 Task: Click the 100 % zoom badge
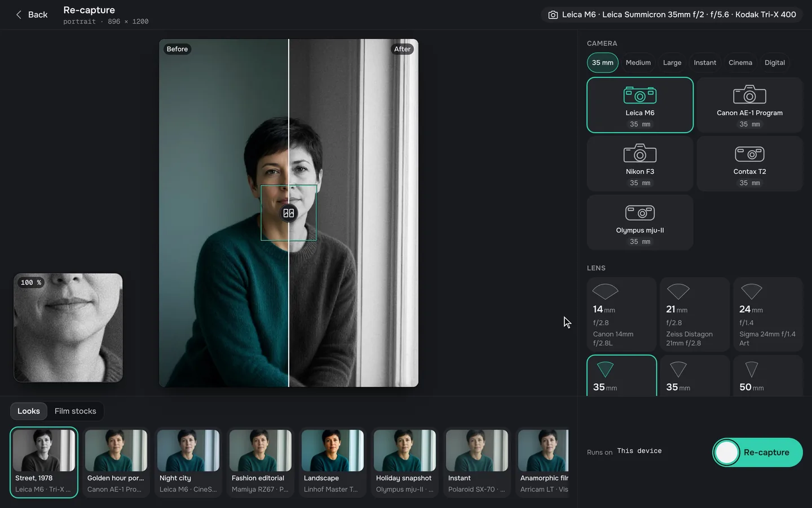pos(31,282)
